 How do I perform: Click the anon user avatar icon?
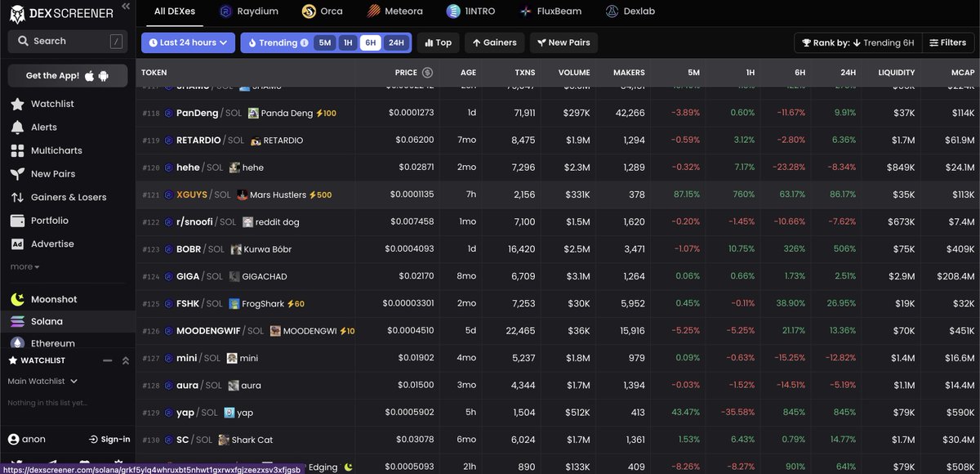(13, 440)
